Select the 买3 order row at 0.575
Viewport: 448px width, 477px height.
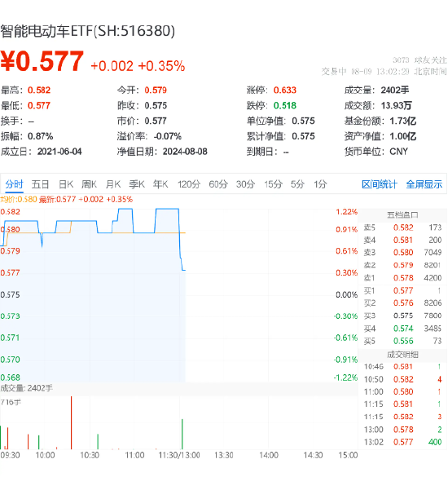click(x=402, y=316)
